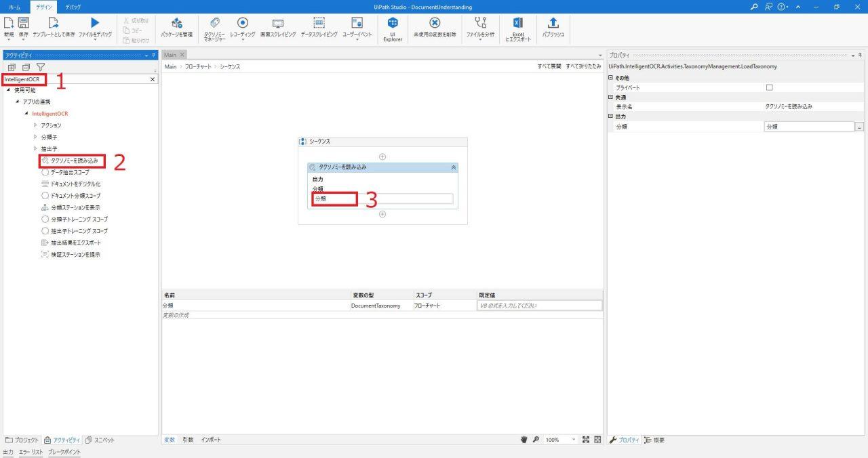Collapse the IntelligentOCR tree node

[x=26, y=114]
